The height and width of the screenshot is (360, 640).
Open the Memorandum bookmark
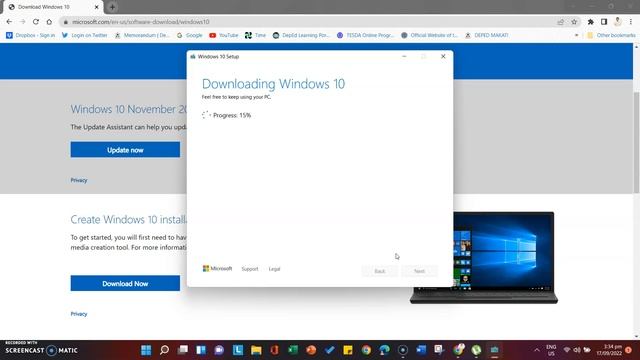pos(142,36)
